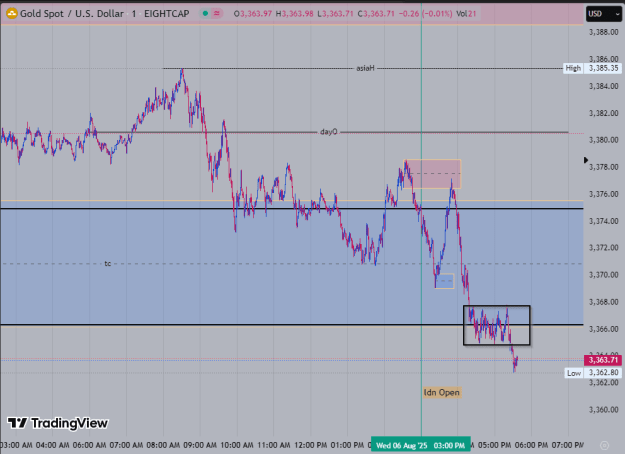Click the EIGHTCAP broker label

167,14
